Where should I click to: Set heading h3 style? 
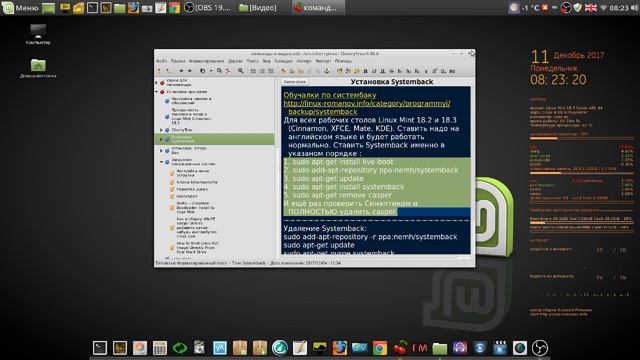pos(417,71)
